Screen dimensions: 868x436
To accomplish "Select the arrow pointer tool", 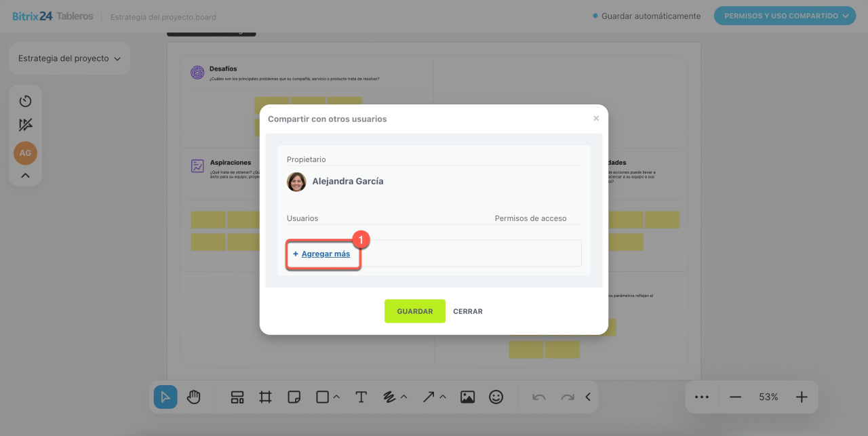I will point(165,397).
